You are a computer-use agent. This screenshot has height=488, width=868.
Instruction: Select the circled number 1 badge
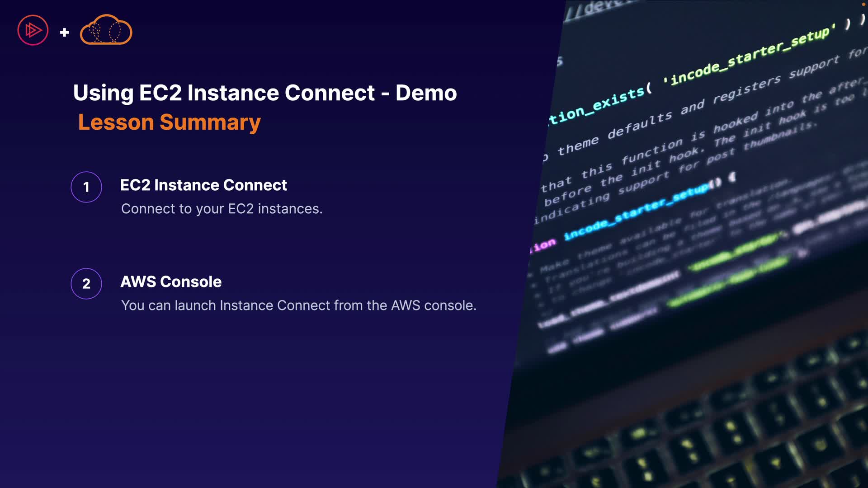(86, 187)
